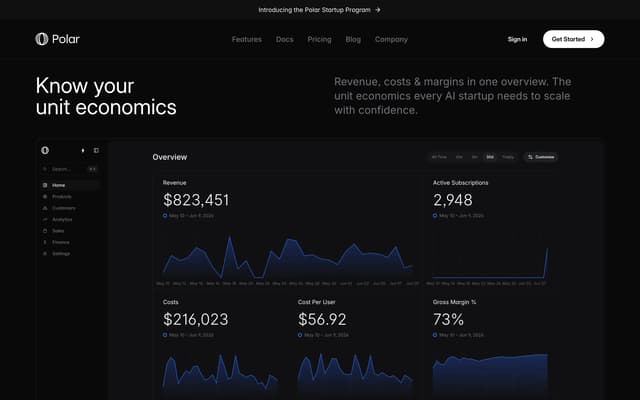This screenshot has height=400, width=640.
Task: Click the Products icon in sidebar
Action: [45, 197]
